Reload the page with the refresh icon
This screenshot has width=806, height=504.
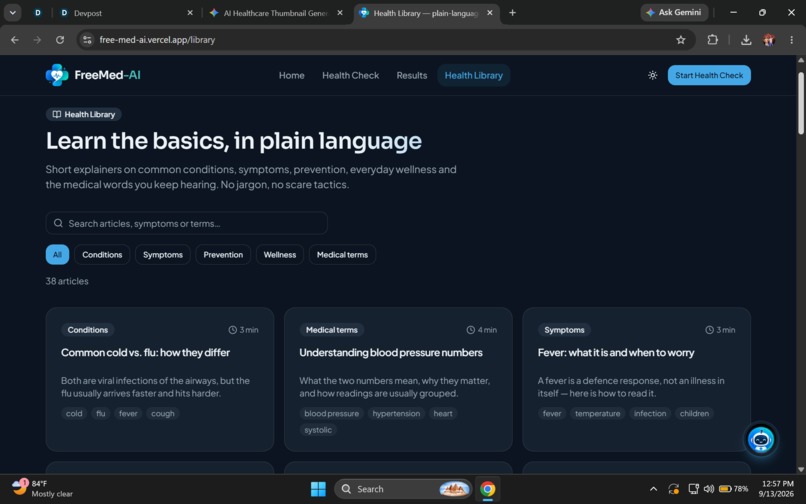[x=60, y=40]
